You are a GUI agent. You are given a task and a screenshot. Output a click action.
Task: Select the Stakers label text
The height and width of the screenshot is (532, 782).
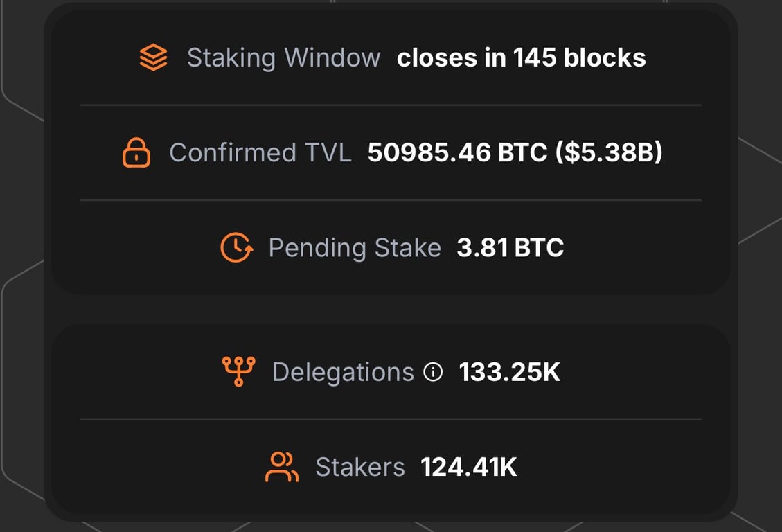(359, 467)
